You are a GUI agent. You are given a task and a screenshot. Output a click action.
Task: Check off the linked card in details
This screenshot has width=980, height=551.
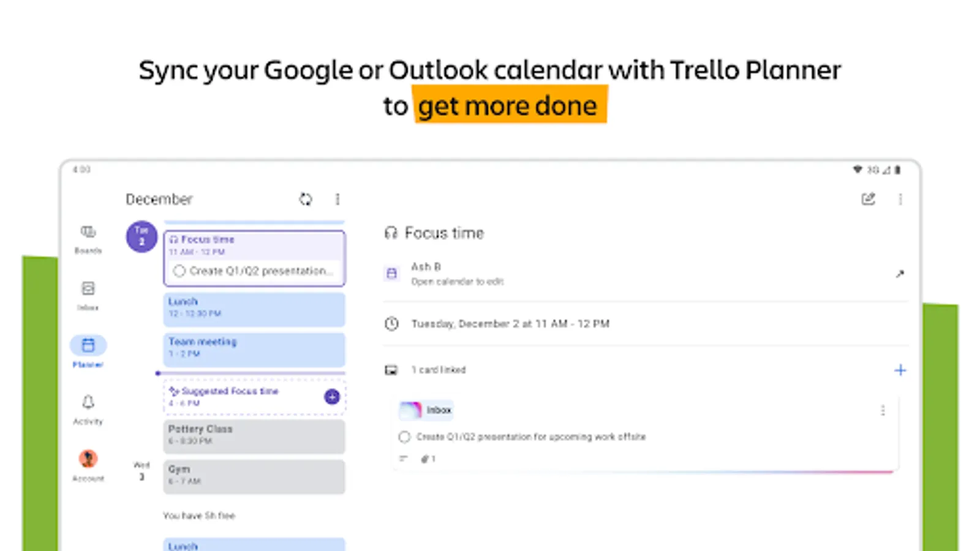(x=404, y=437)
